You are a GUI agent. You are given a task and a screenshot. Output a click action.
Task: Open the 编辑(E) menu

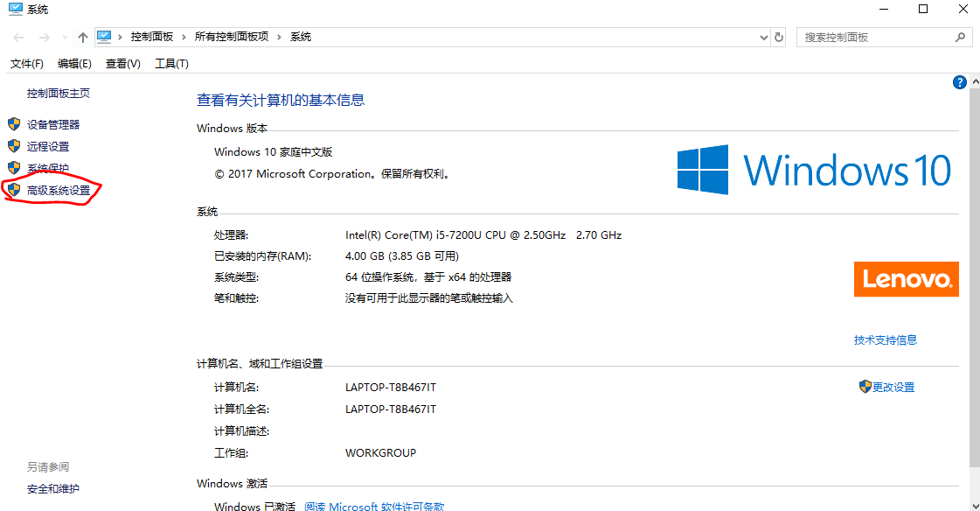pyautogui.click(x=74, y=64)
